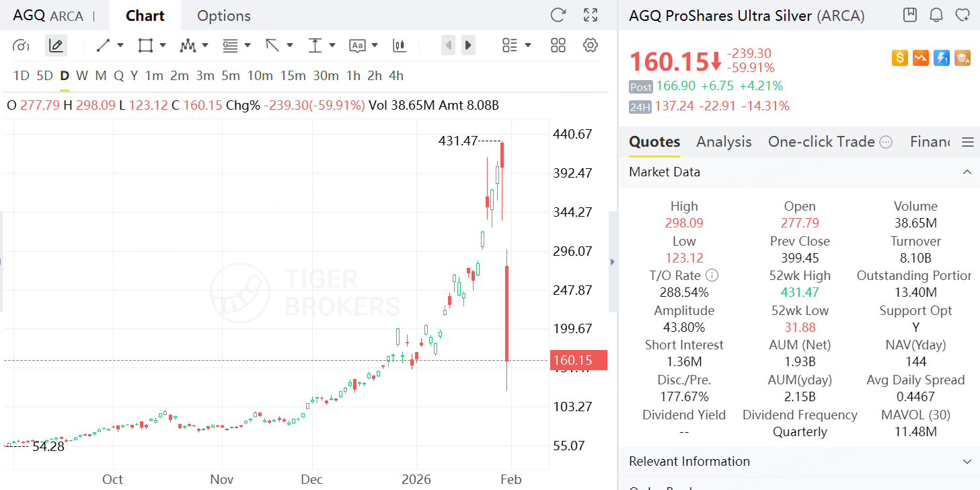Viewport: 980px width, 490px height.
Task: Collapse the Market Data section
Action: point(967,172)
